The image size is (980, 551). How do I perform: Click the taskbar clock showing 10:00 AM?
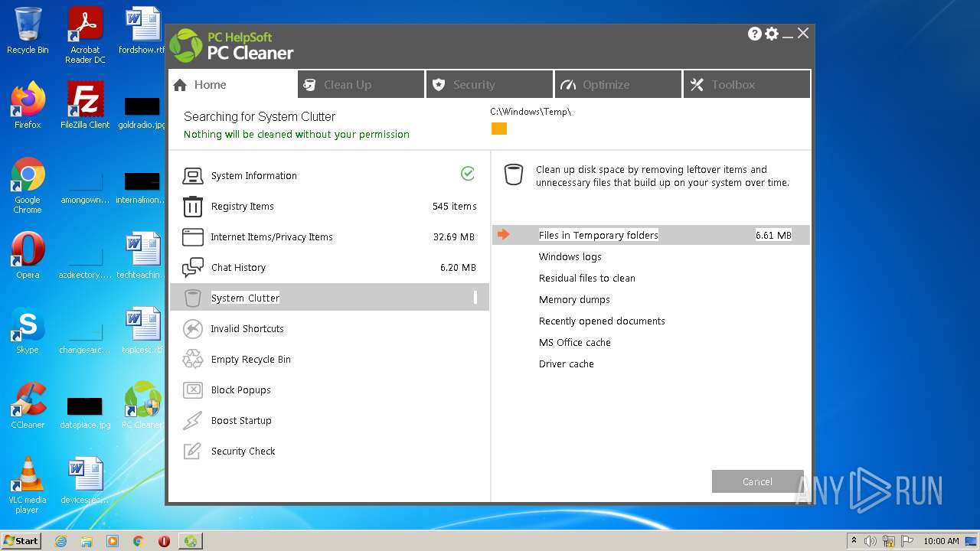click(941, 541)
